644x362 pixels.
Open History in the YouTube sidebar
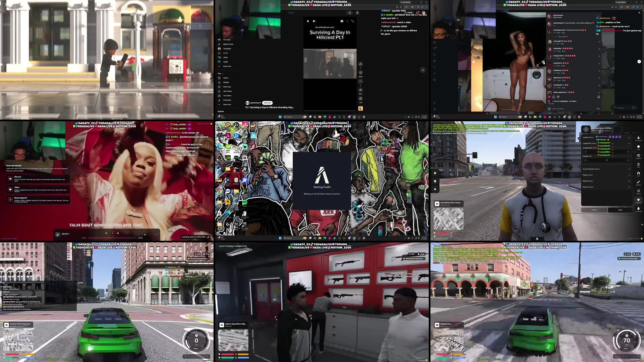(226, 78)
